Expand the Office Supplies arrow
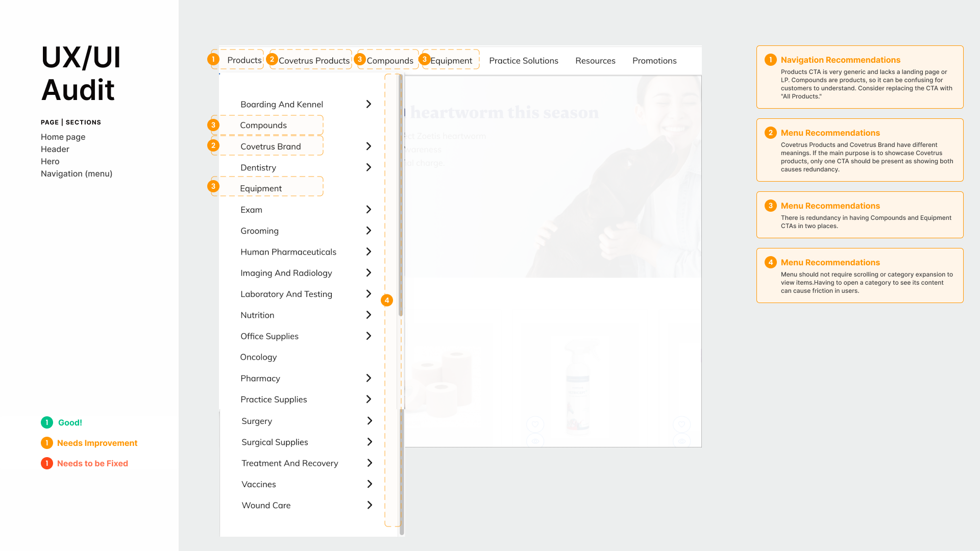980x551 pixels. 369,336
